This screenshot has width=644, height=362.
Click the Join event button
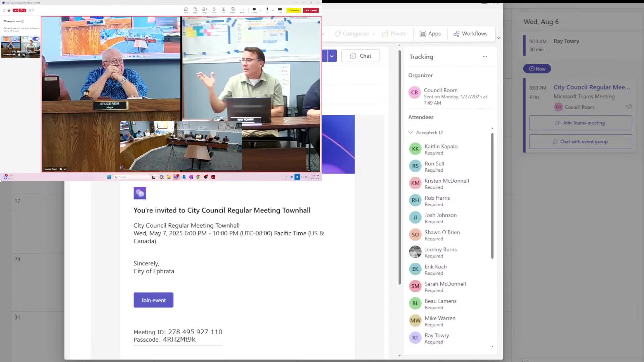(x=153, y=300)
